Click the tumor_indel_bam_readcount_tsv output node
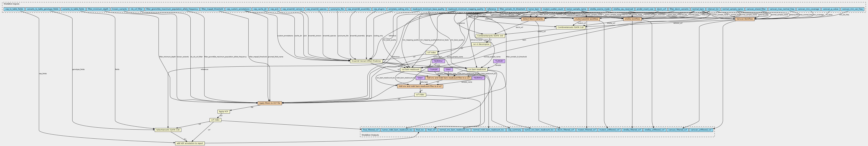 (x=397, y=130)
